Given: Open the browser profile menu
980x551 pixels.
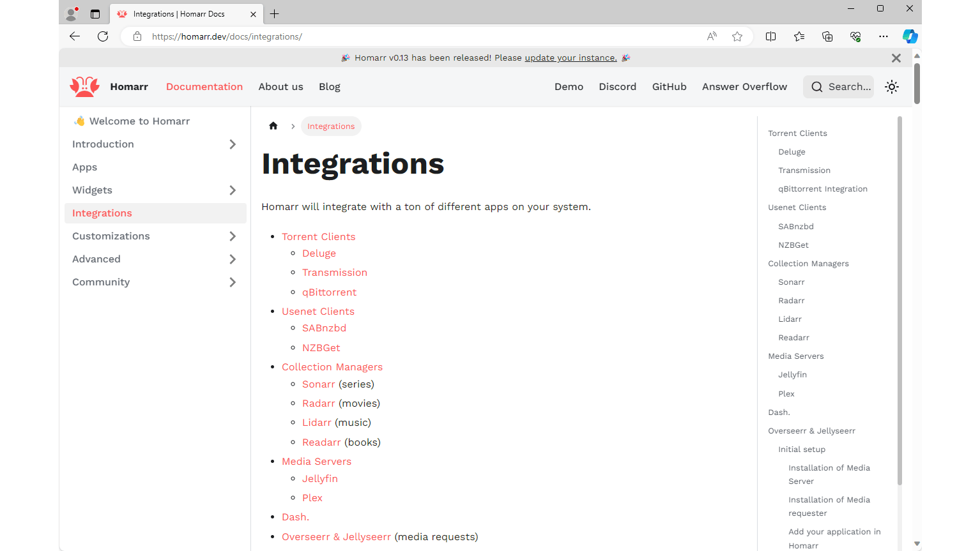Looking at the screenshot, I should pos(72,13).
